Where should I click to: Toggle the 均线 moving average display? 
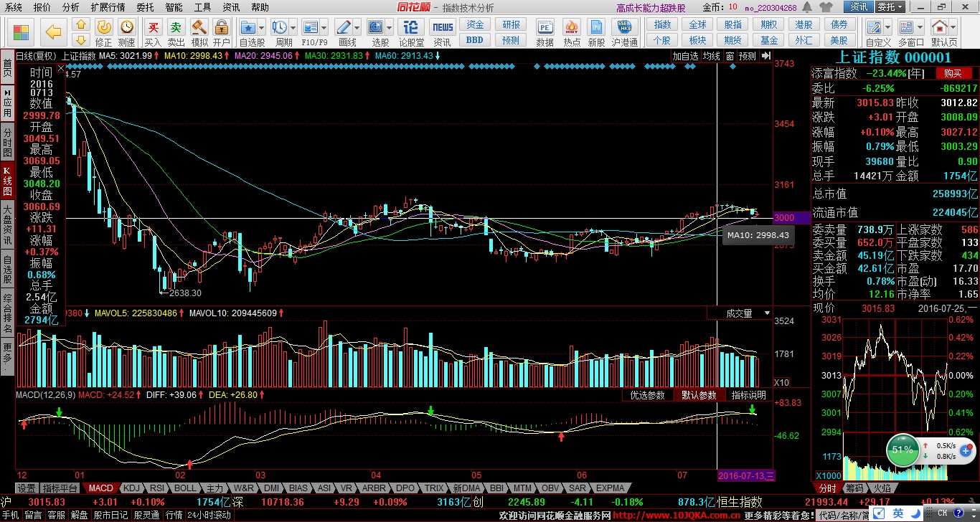[x=710, y=56]
